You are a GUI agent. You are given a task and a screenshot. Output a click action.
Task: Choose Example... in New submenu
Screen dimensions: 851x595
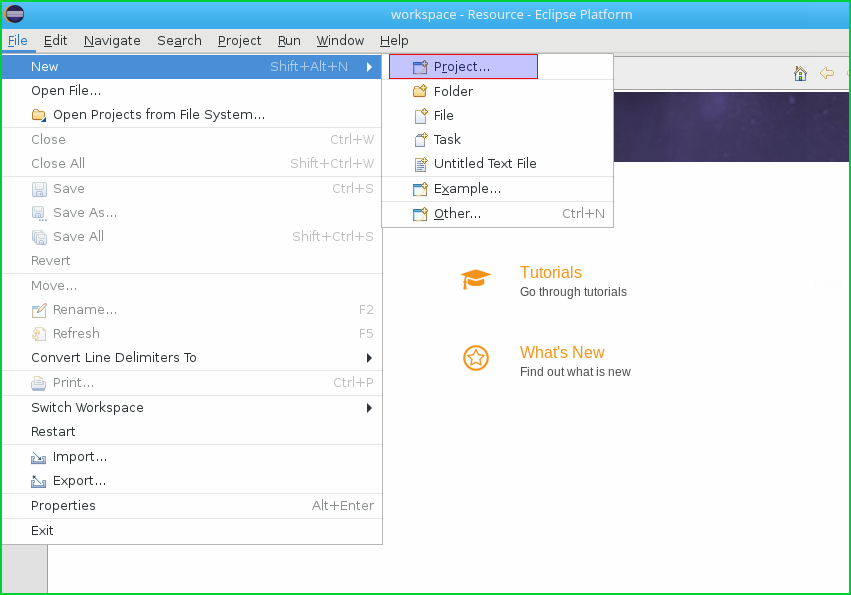click(498, 189)
